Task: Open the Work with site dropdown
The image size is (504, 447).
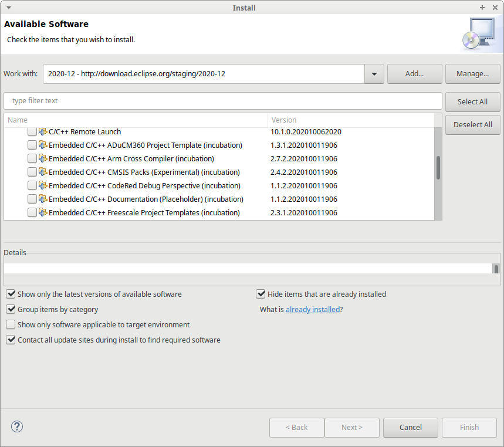Action: click(x=374, y=74)
